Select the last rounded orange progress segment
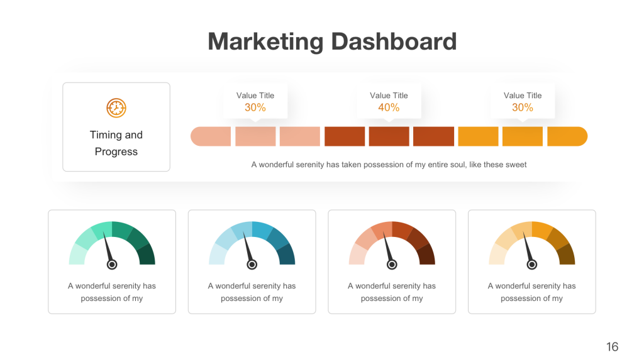Image resolution: width=644 pixels, height=362 pixels. (x=567, y=136)
